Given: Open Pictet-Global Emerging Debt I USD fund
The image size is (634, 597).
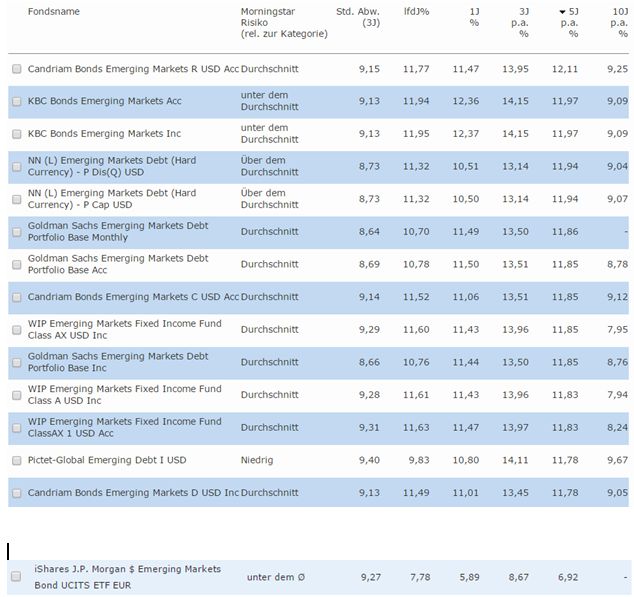Looking at the screenshot, I should point(106,461).
